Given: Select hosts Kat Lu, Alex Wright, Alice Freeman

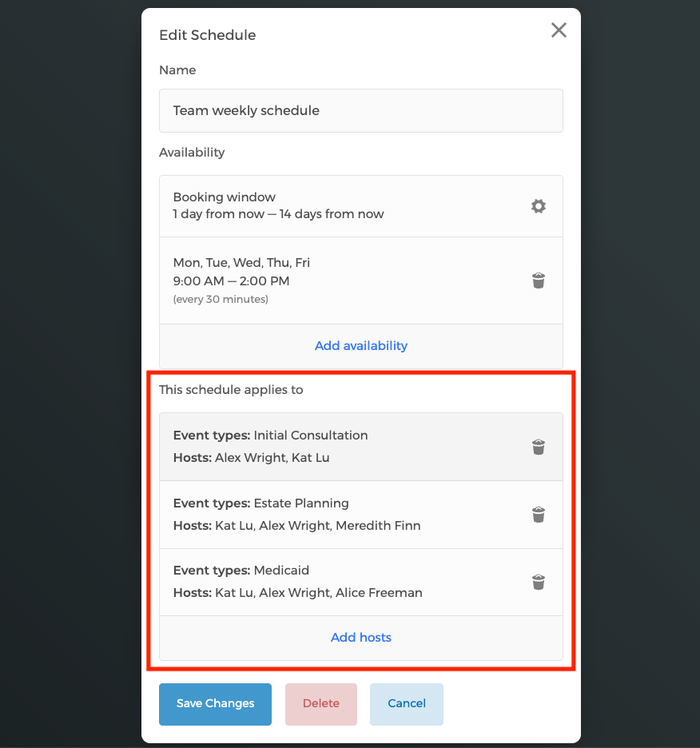Looking at the screenshot, I should pyautogui.click(x=298, y=593).
